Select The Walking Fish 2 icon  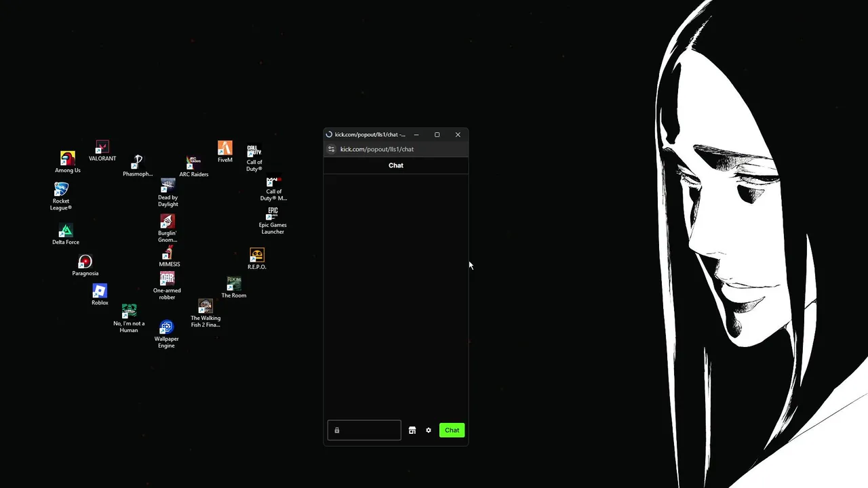[x=205, y=314]
